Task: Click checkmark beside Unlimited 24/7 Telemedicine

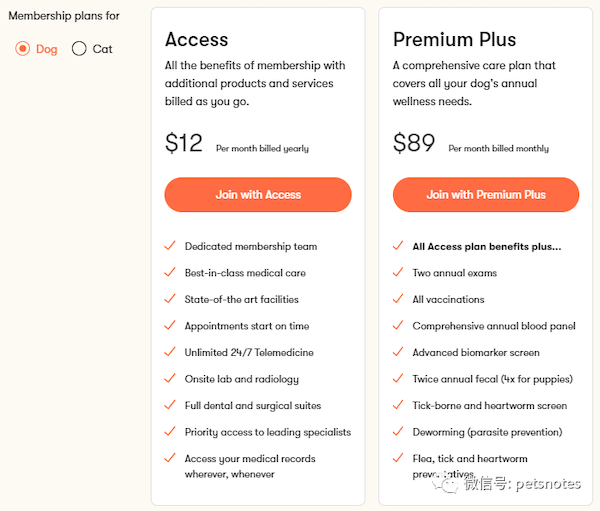Action: (x=170, y=351)
